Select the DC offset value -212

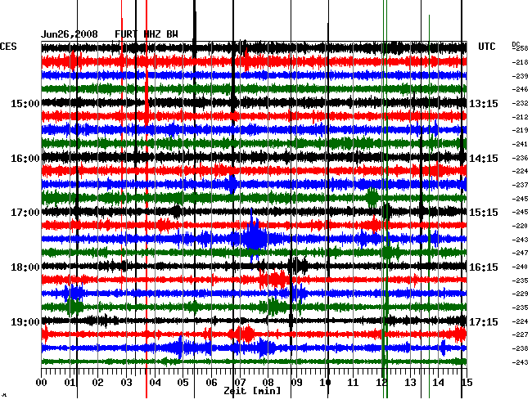pyautogui.click(x=520, y=117)
